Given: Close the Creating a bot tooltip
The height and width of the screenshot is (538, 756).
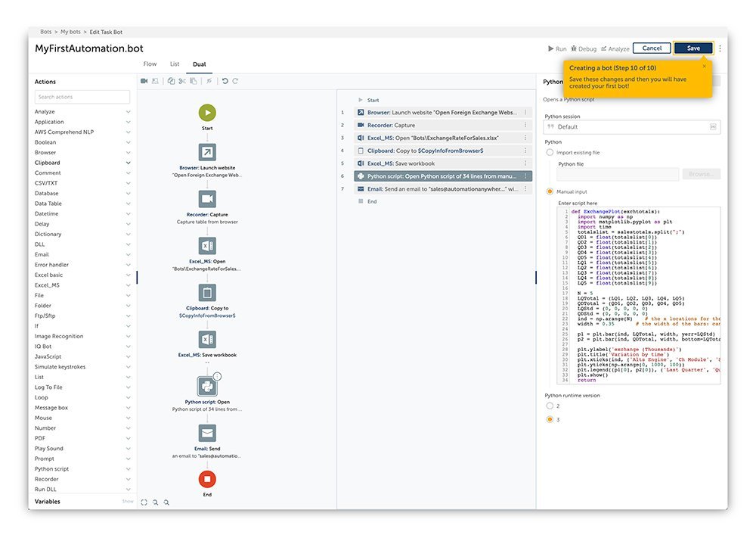Looking at the screenshot, I should [x=704, y=66].
